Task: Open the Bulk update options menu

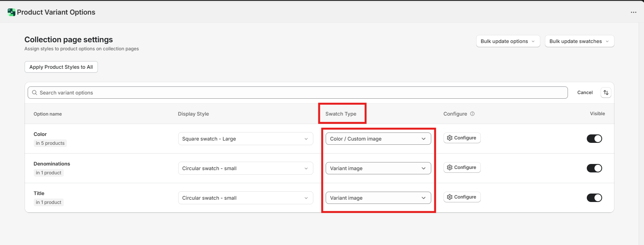Action: [x=508, y=41]
